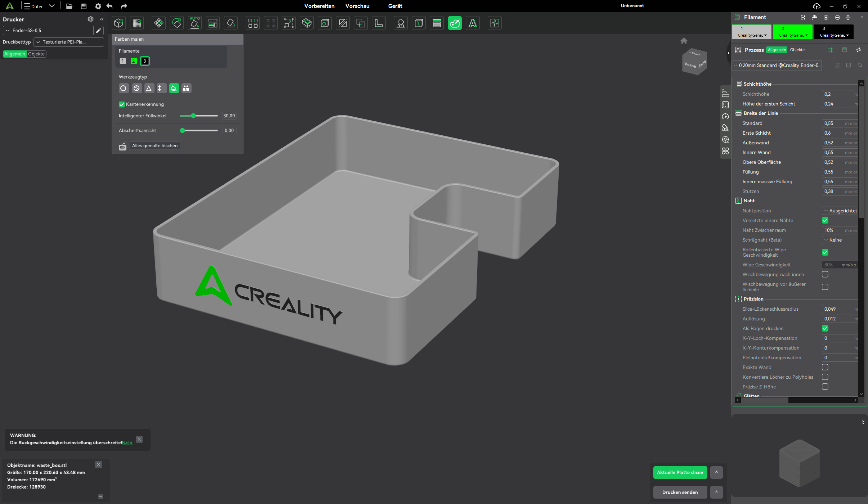Screen dimensions: 868x504
Task: Uncheck the Kantenerkennung checkbox
Action: 122,104
